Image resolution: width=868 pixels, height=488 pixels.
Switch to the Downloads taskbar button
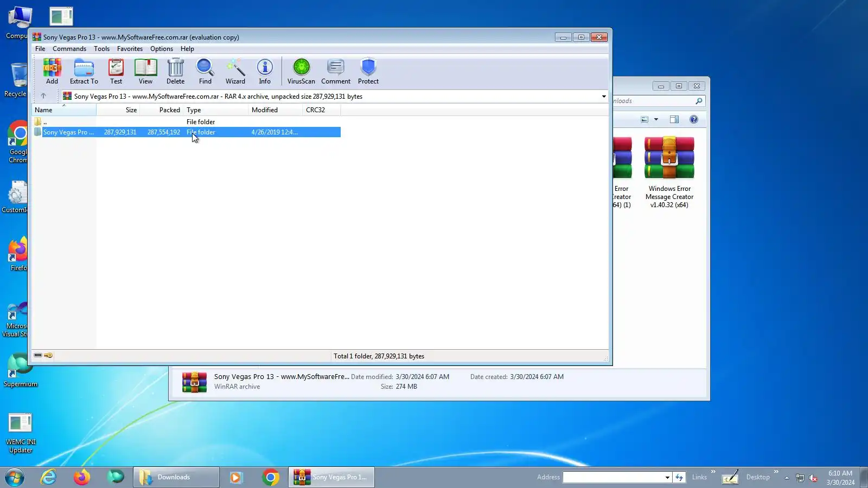(176, 477)
